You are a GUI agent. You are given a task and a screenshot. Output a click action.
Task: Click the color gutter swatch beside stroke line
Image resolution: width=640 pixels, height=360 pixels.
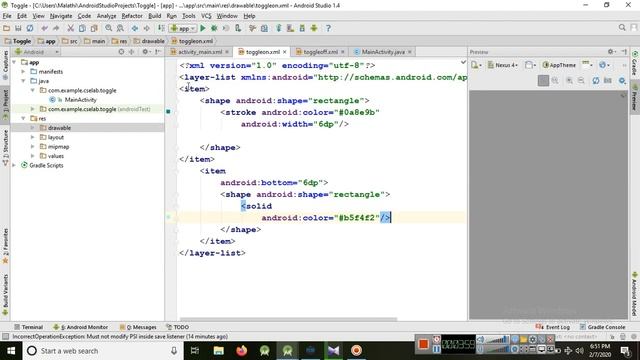(168, 111)
